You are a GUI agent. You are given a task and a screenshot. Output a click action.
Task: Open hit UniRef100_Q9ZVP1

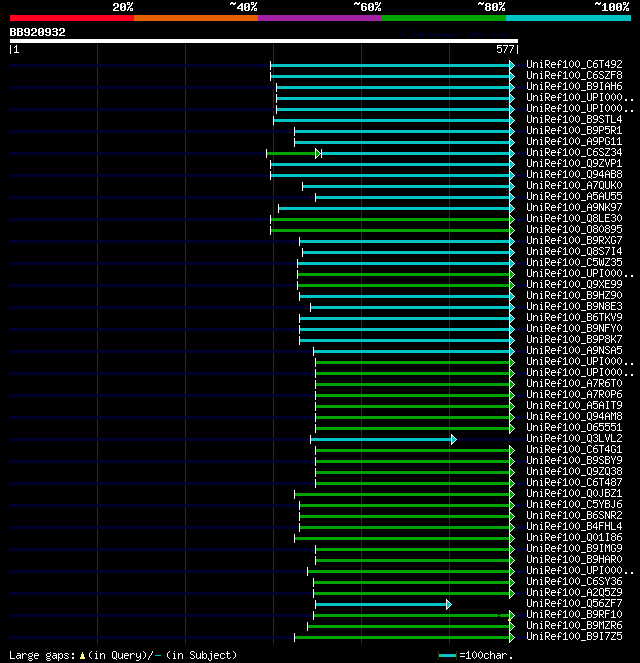(574, 163)
